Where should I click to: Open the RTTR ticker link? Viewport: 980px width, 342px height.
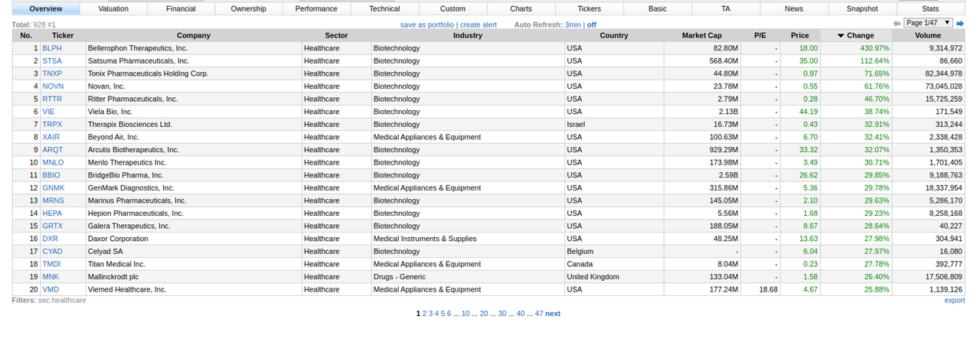[52, 99]
